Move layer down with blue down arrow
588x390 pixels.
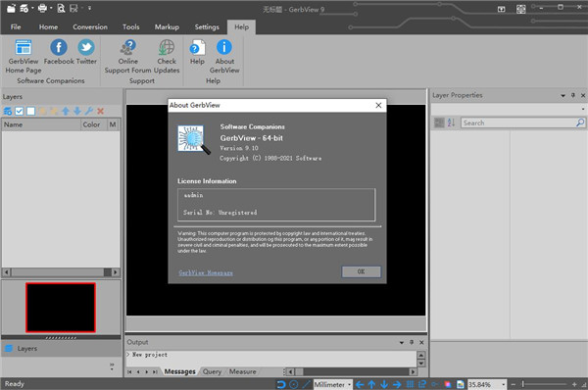77,111
